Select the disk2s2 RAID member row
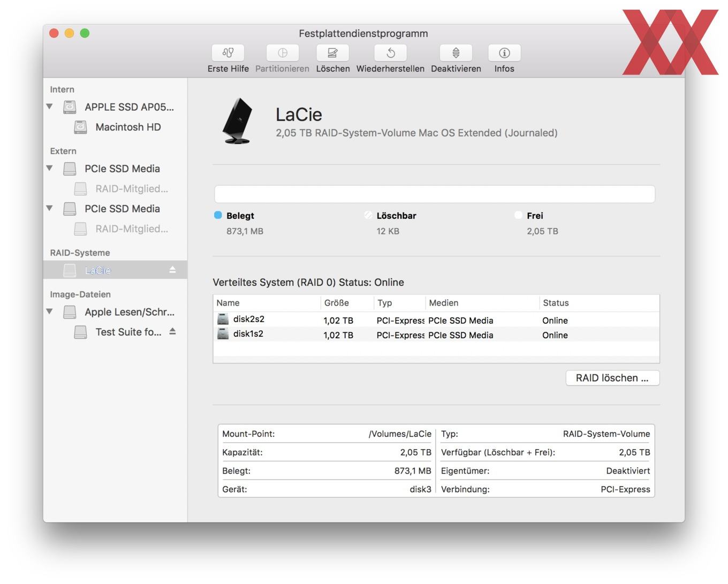 436,320
